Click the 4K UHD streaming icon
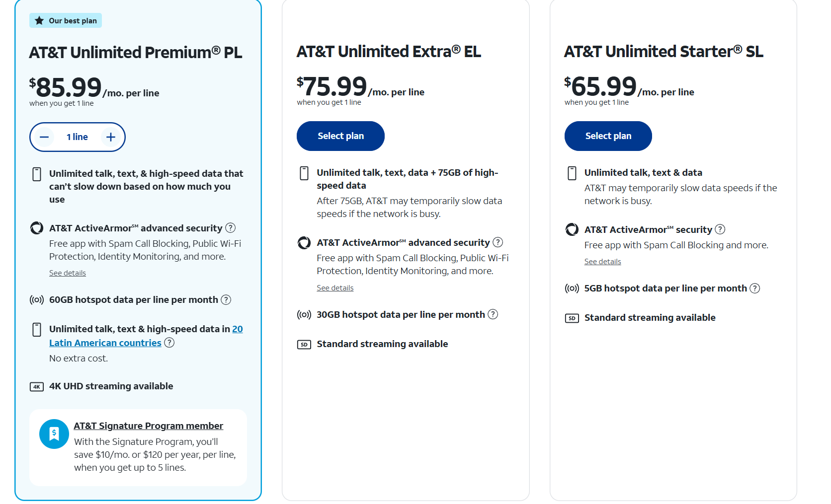This screenshot has width=831, height=504. pos(37,387)
